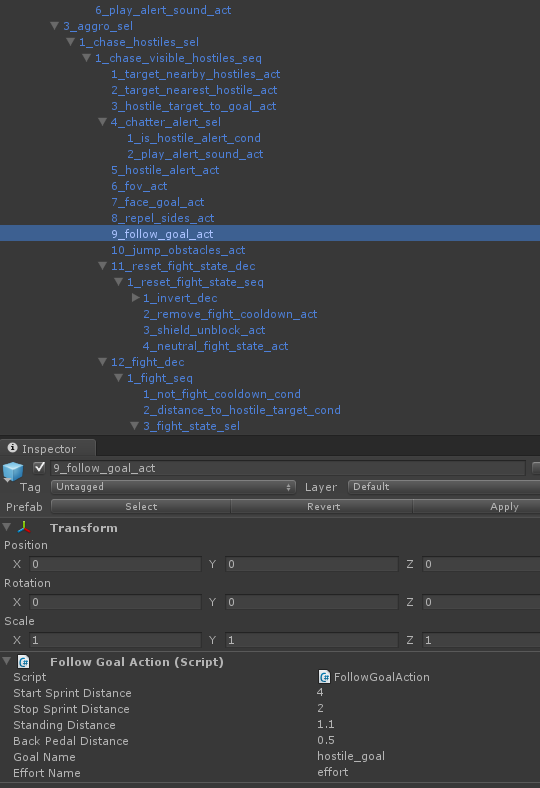The width and height of the screenshot is (540, 788).
Task: Click the Transform axes icon
Action: coord(24,527)
